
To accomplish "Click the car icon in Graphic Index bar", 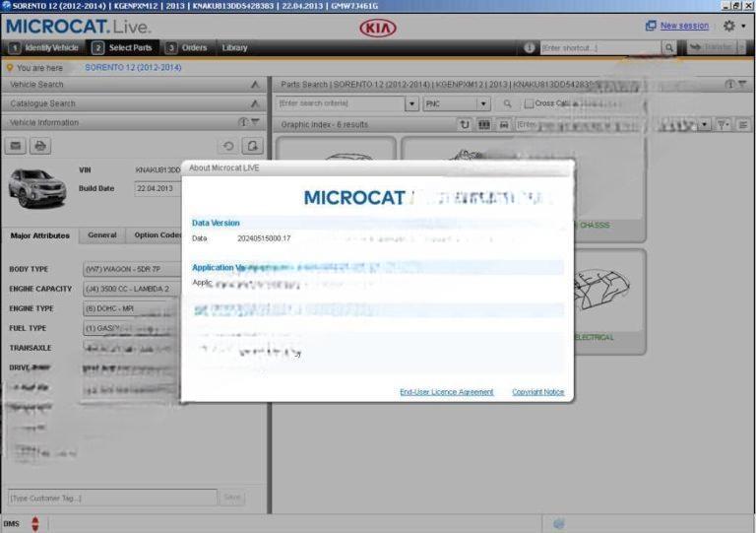I will [504, 124].
